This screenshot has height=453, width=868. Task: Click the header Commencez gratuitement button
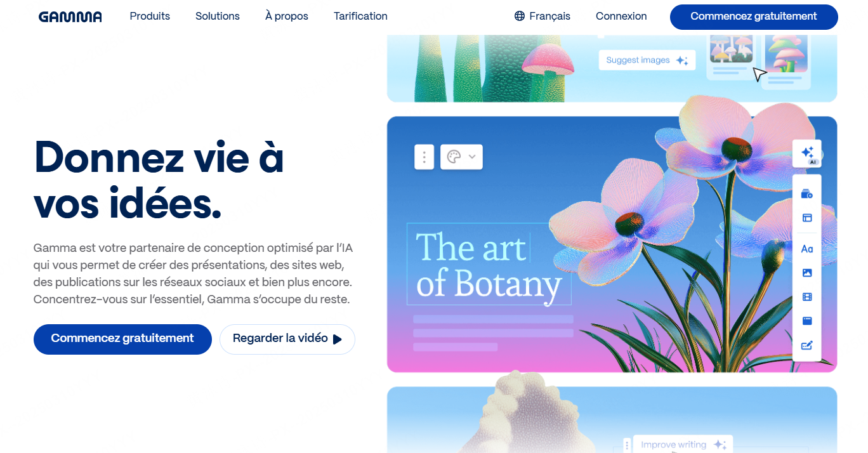pyautogui.click(x=754, y=16)
